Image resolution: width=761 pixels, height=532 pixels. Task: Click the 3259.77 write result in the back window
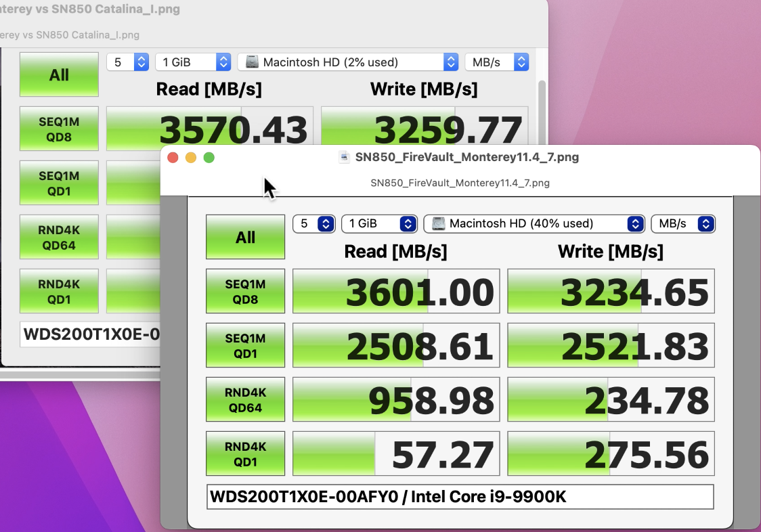click(x=425, y=126)
